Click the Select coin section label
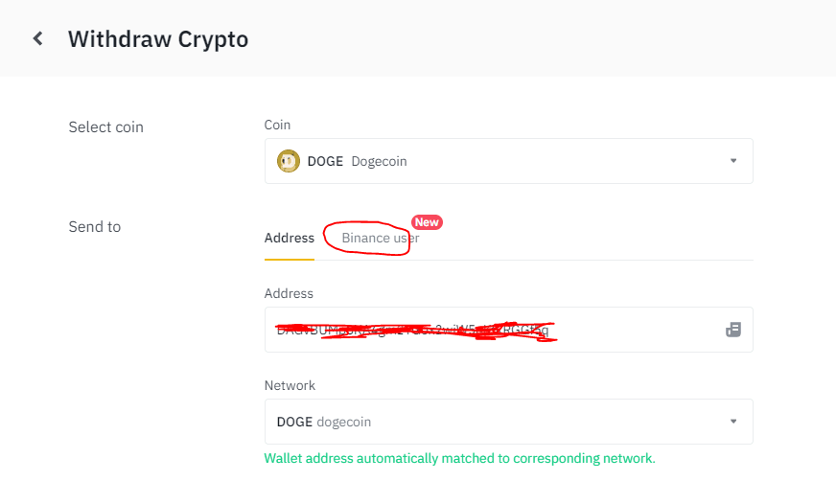 pyautogui.click(x=106, y=127)
